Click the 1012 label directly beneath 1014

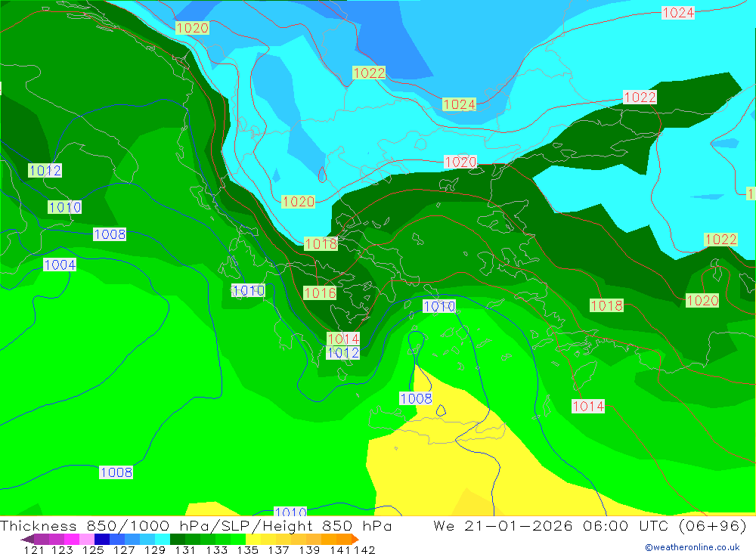(x=342, y=352)
